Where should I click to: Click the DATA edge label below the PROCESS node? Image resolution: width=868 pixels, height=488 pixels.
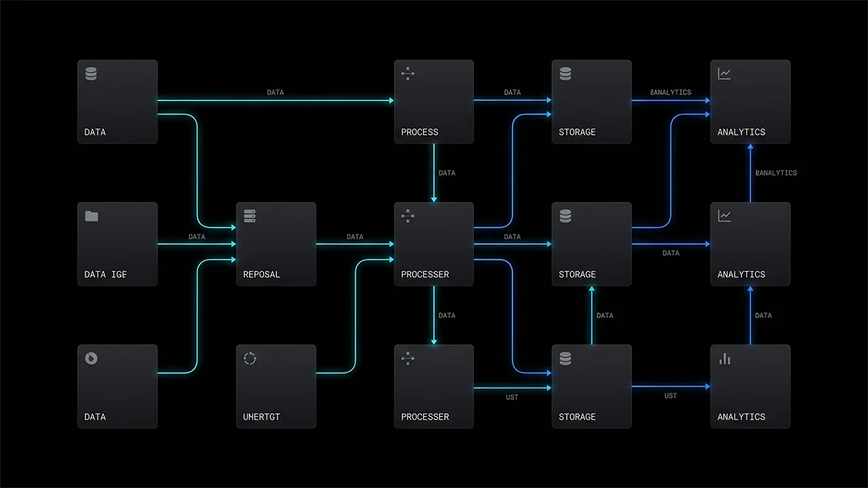447,173
